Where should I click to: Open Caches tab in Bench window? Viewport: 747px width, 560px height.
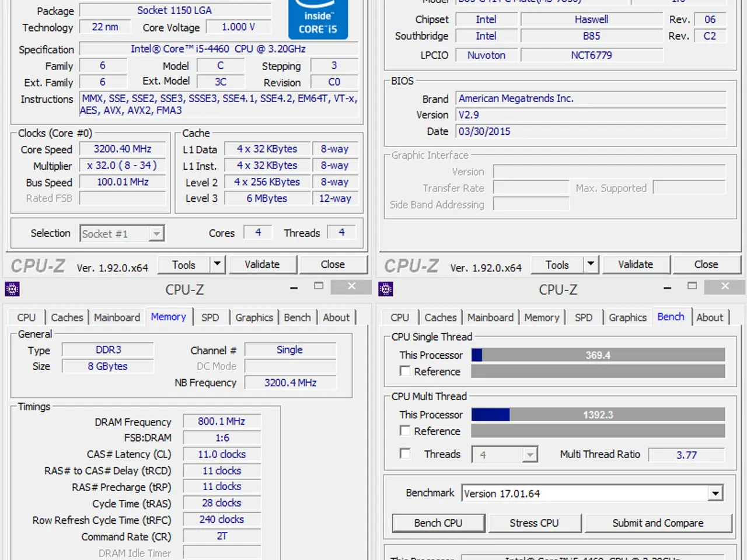click(441, 317)
